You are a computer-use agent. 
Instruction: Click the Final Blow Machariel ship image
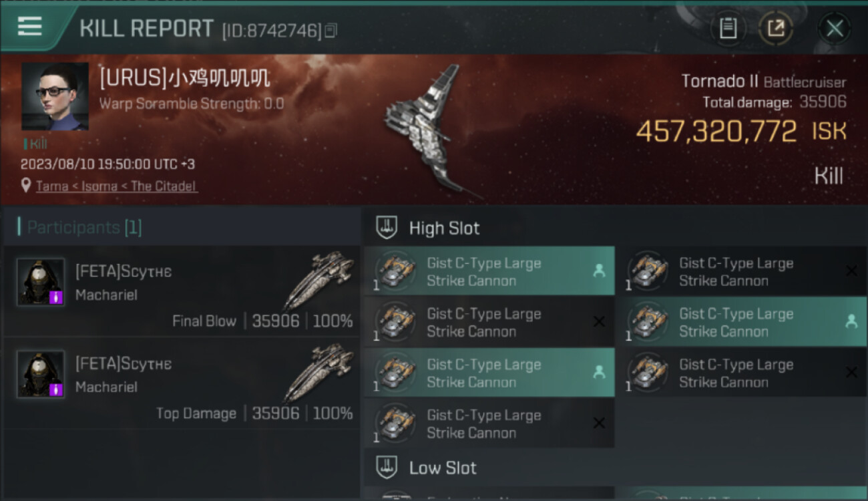(318, 279)
